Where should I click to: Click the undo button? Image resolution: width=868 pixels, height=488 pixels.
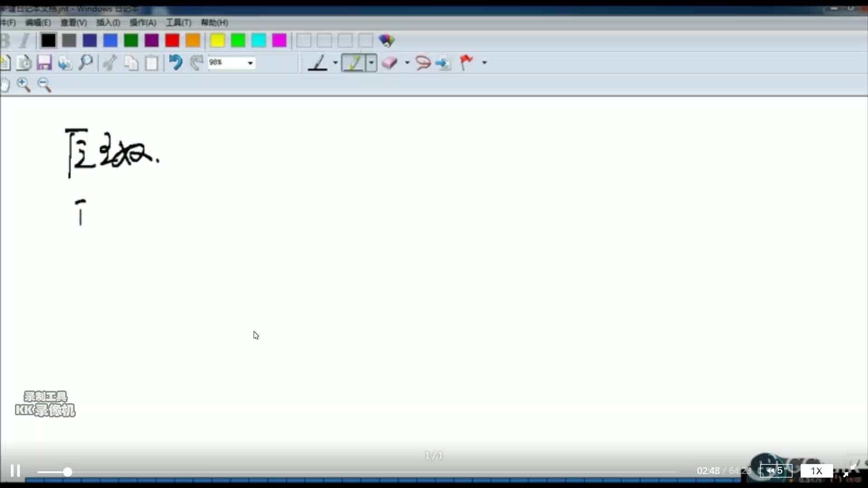click(175, 62)
